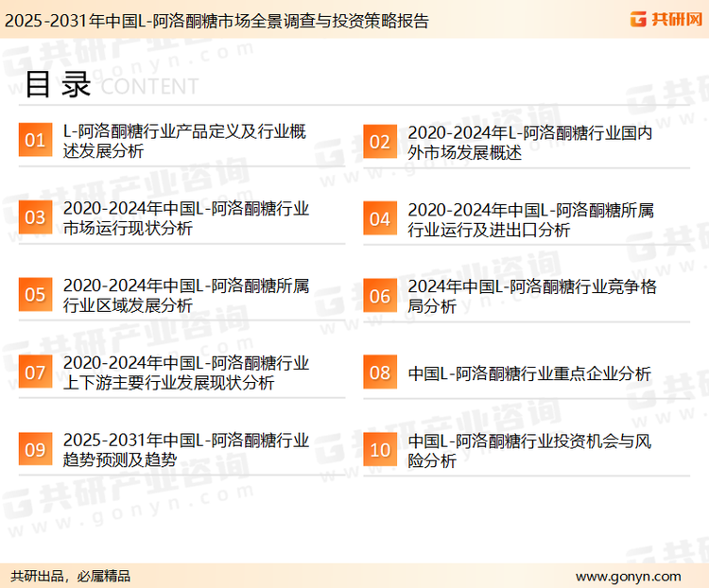
Task: Select the report title text in the header
Action: [216, 21]
